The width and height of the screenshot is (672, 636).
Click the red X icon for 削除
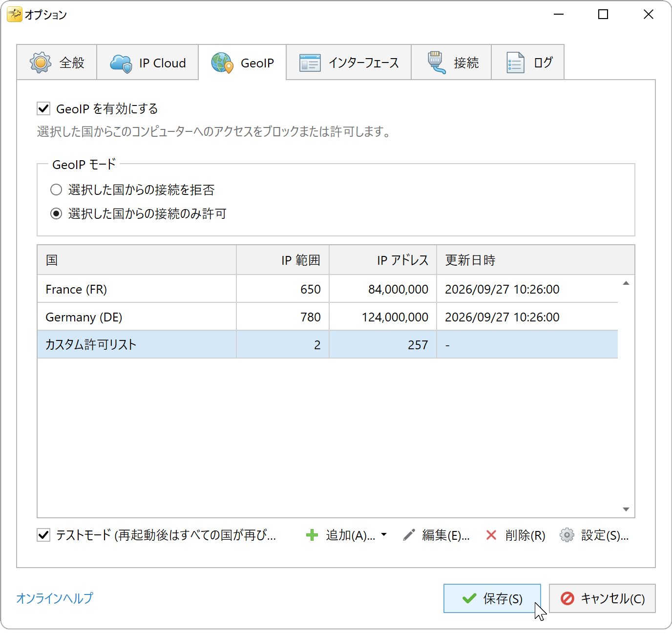tap(491, 535)
